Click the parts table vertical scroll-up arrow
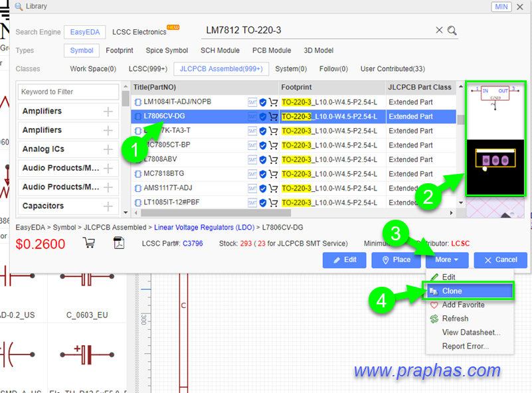Image resolution: width=532 pixels, height=393 pixels. point(461,86)
